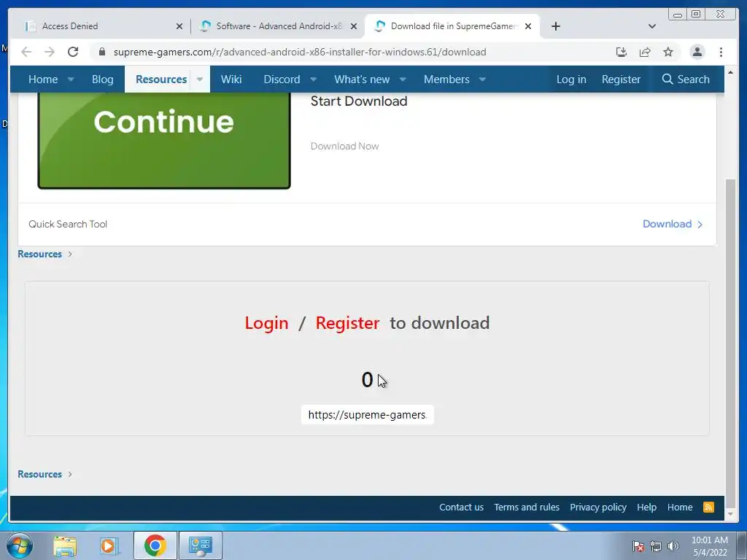This screenshot has width=747, height=560.
Task: Click the network tray icon
Action: pyautogui.click(x=656, y=546)
